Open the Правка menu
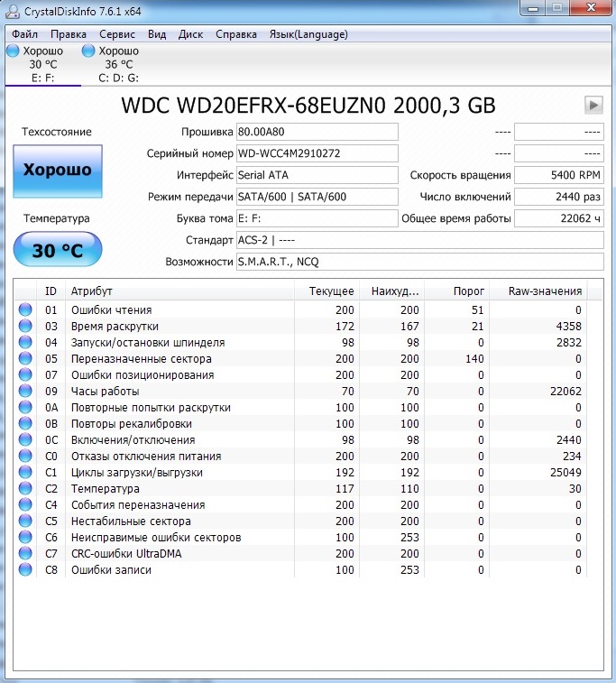This screenshot has height=683, width=616. click(69, 34)
